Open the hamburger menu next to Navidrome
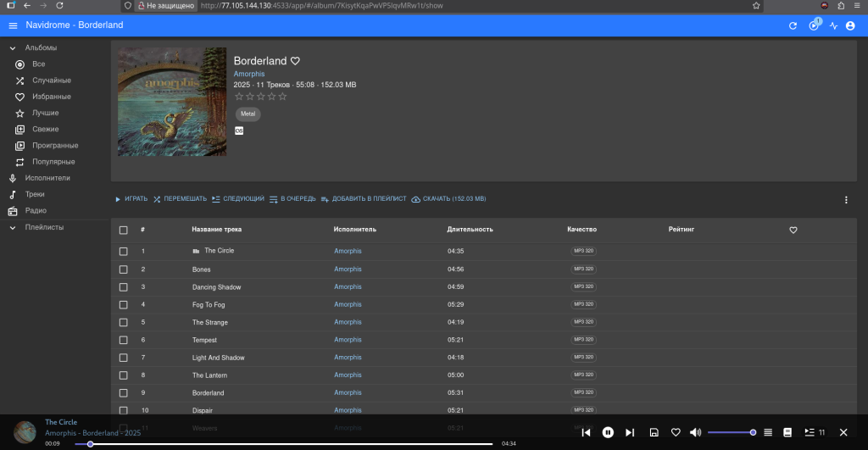The image size is (868, 450). 13,25
